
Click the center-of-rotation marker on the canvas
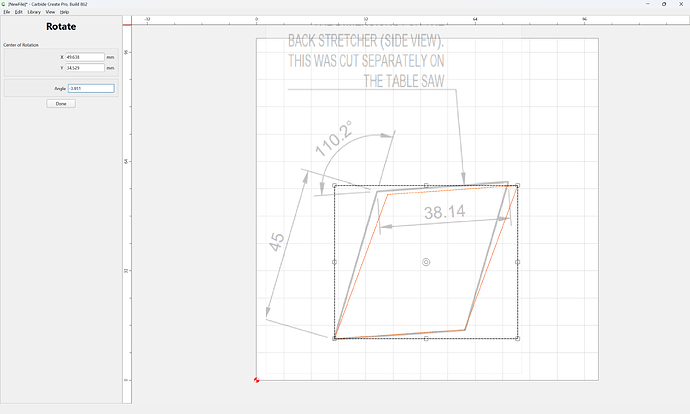coord(426,262)
